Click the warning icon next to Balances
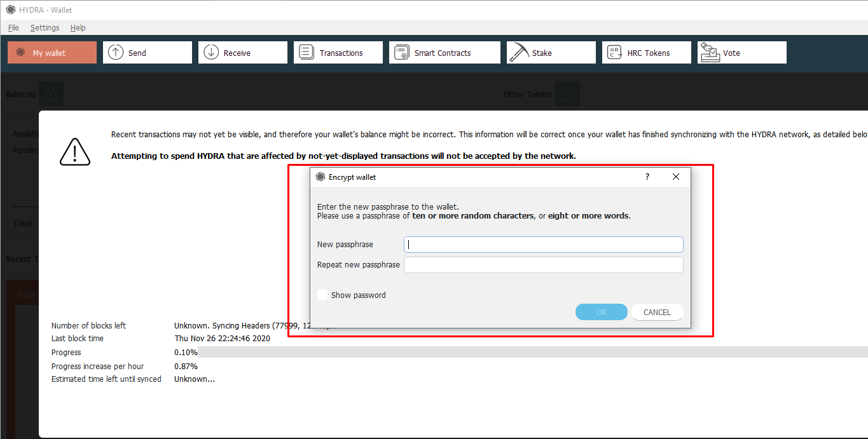The height and width of the screenshot is (439, 868). coord(51,93)
